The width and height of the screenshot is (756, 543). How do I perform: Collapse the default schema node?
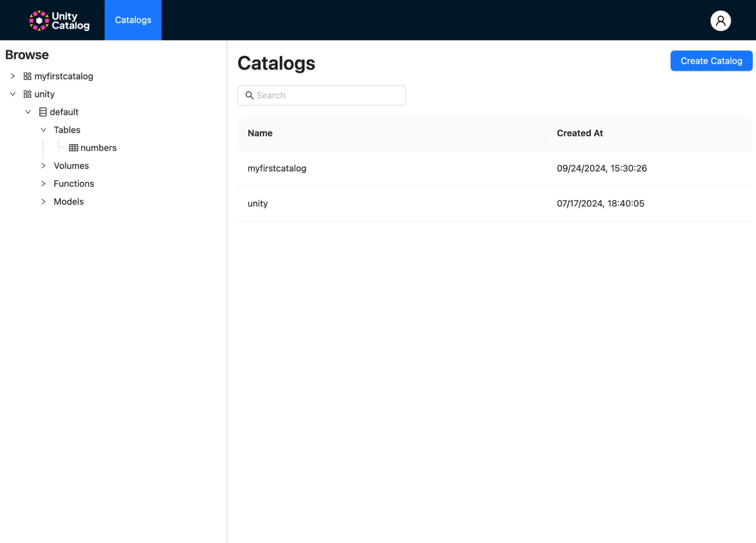coord(28,112)
